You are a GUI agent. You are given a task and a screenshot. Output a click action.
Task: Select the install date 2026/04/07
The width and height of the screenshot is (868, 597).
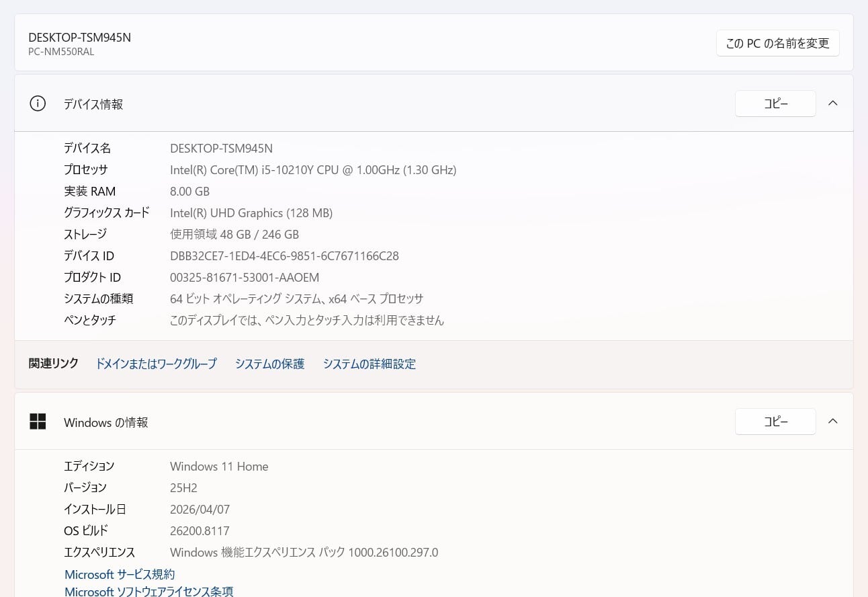pyautogui.click(x=200, y=510)
